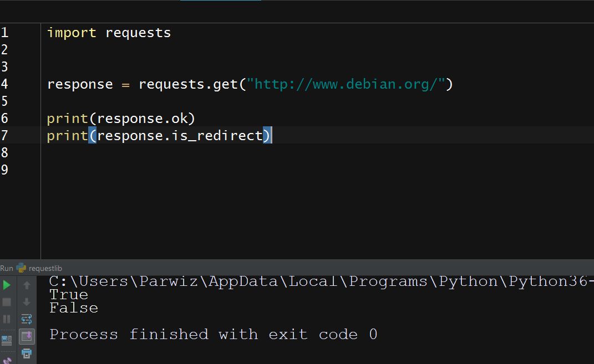This screenshot has height=364, width=594.
Task: Click the gray Stop square icon
Action: 7,302
